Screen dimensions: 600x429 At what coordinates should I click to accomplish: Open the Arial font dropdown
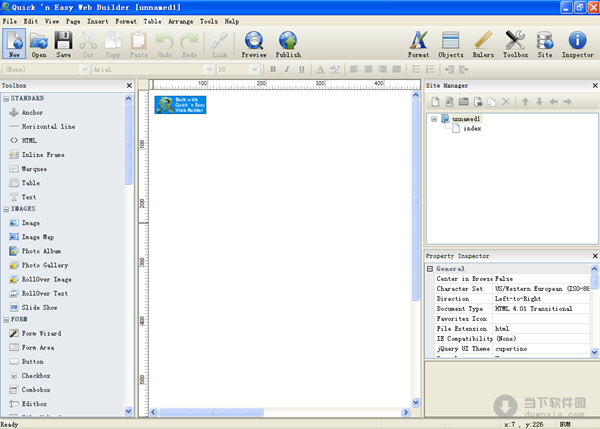tap(209, 69)
